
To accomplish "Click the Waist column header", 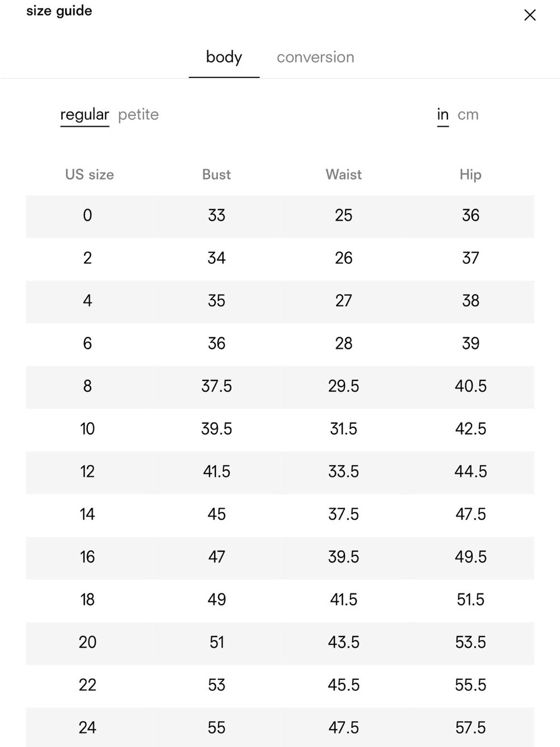I will (x=343, y=175).
